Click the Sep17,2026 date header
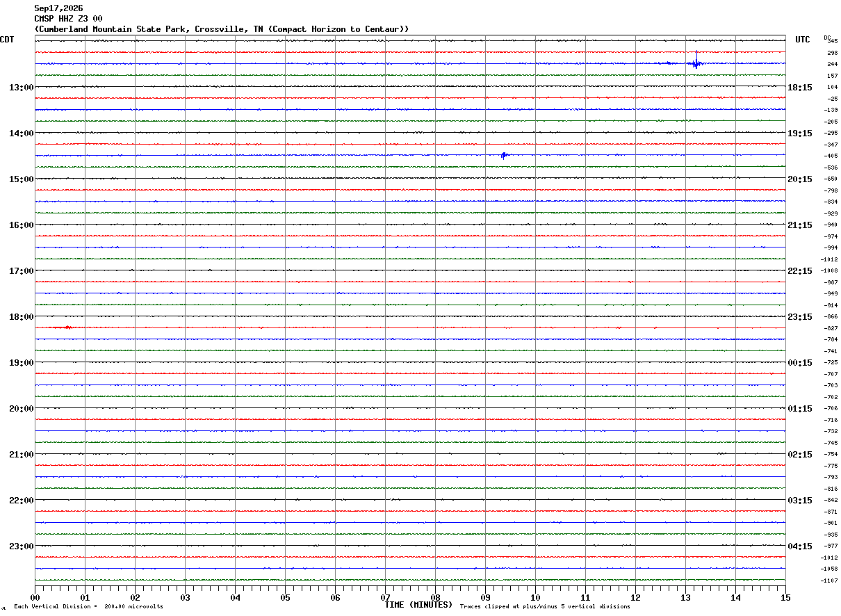 (58, 8)
